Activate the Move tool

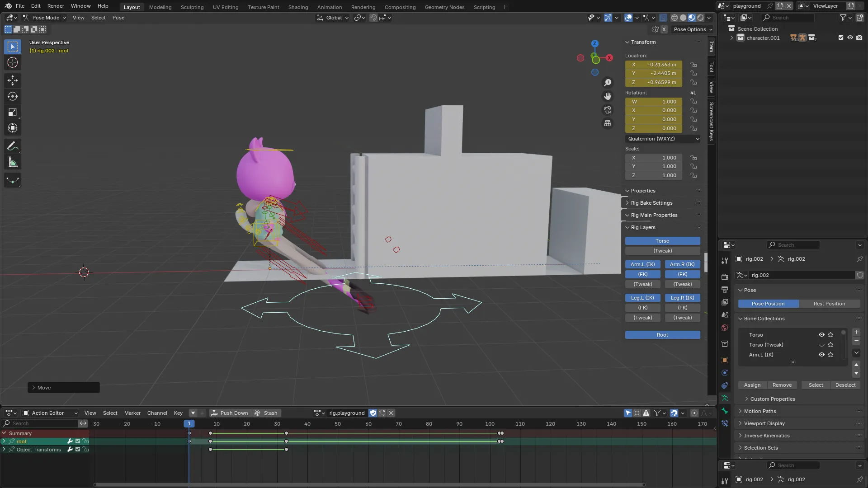pyautogui.click(x=13, y=80)
